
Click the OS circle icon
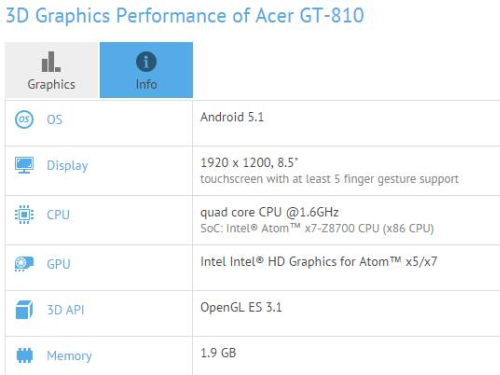pos(24,119)
